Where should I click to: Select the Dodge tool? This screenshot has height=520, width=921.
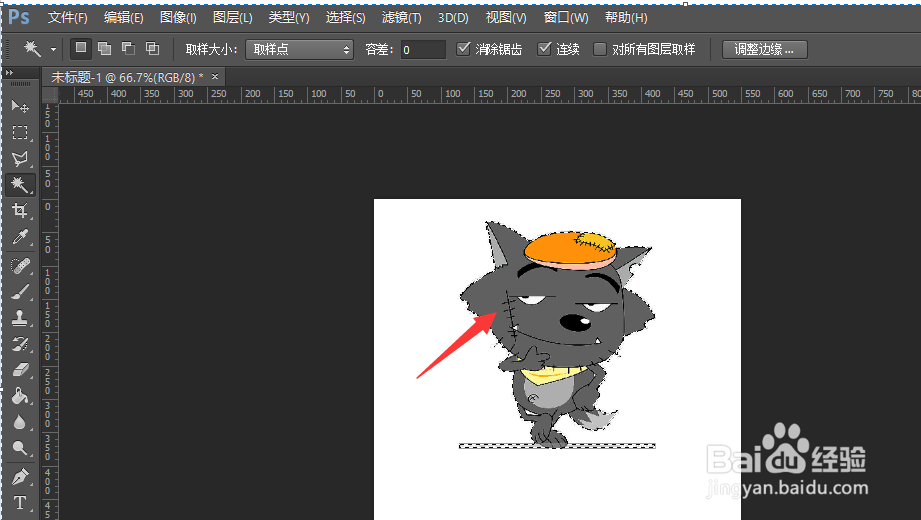coord(20,448)
